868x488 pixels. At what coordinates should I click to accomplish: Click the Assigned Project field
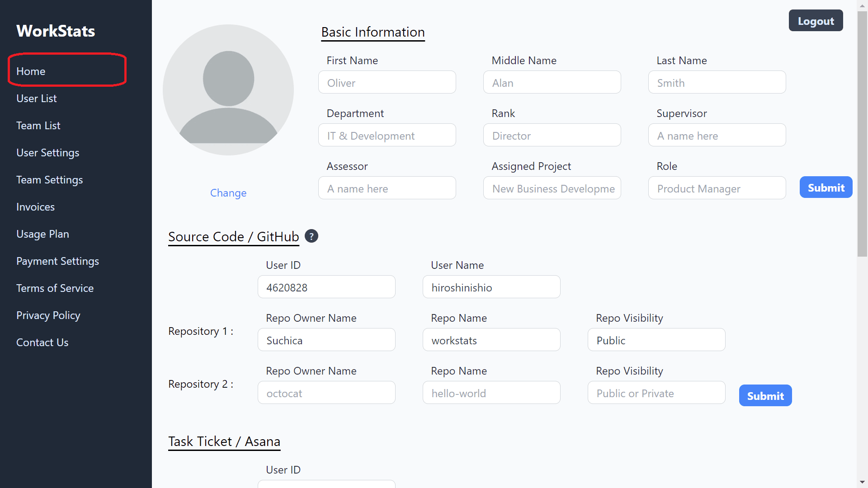552,188
